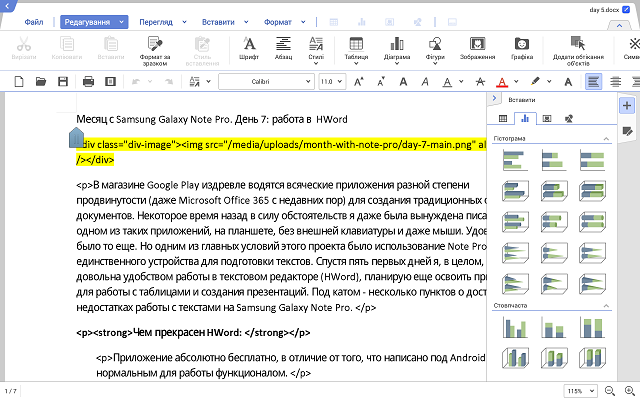Save the document with the floppy disk icon
640x400 pixels.
tap(63, 82)
